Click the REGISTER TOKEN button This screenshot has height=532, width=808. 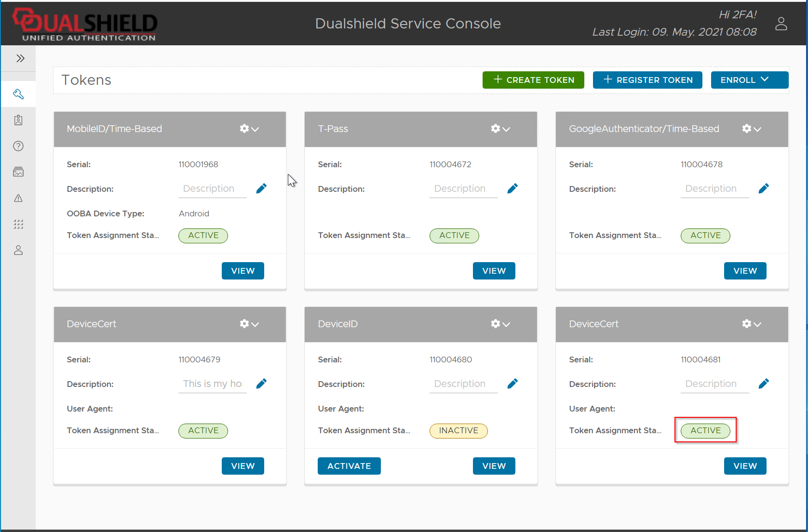point(647,80)
